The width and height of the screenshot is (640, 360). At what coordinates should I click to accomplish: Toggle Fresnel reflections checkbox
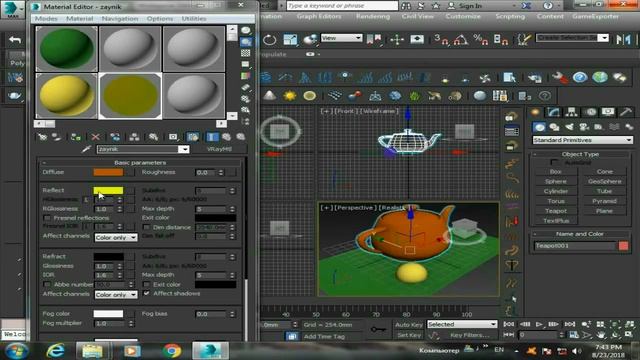click(47, 218)
